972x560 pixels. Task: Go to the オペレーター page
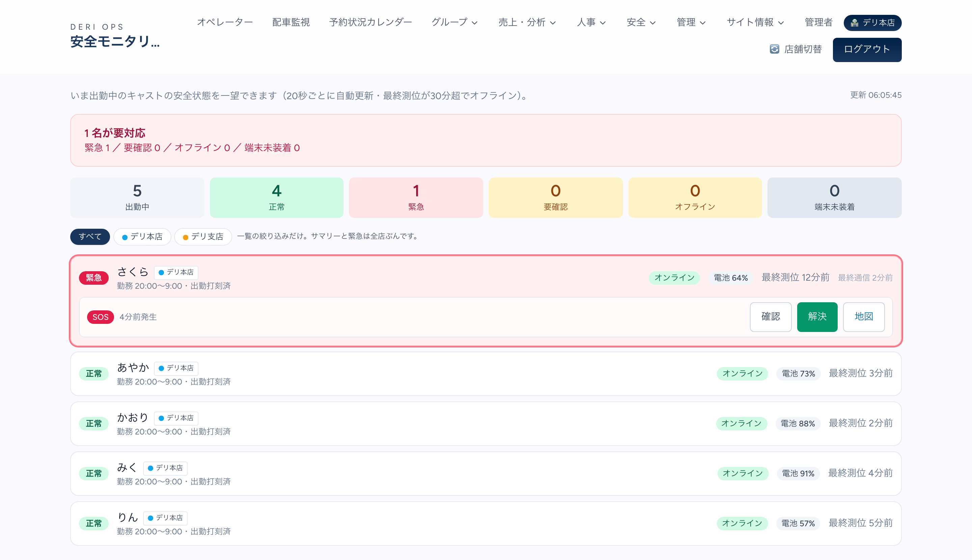click(225, 22)
